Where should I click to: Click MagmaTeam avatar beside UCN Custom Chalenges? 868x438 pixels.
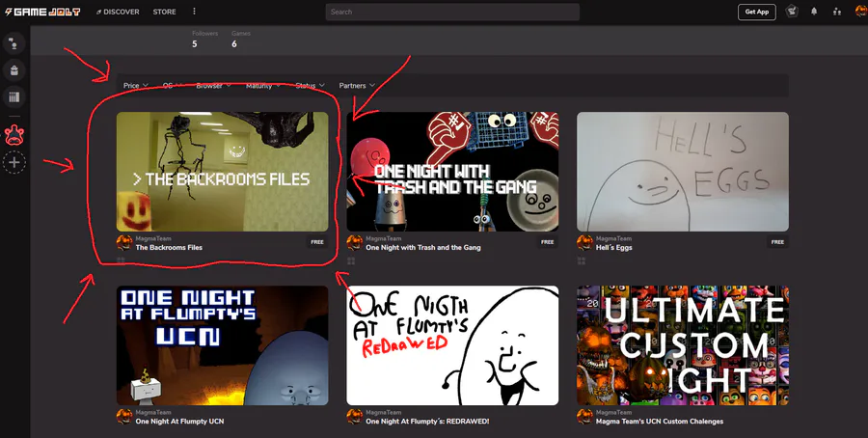coord(584,417)
